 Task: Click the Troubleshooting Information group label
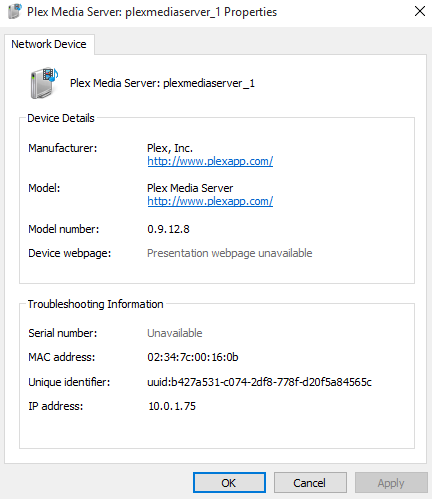[x=95, y=304]
